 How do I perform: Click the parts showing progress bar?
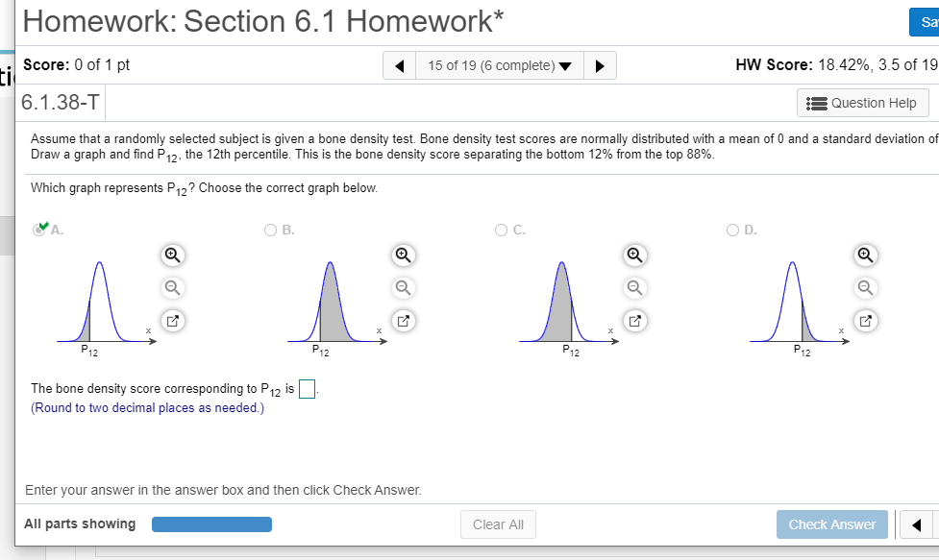pyautogui.click(x=212, y=524)
